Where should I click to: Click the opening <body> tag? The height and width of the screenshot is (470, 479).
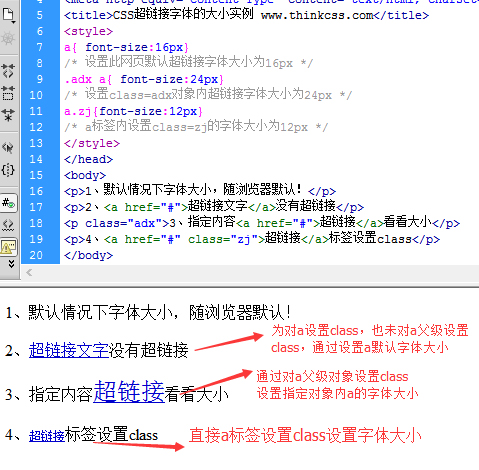point(85,175)
